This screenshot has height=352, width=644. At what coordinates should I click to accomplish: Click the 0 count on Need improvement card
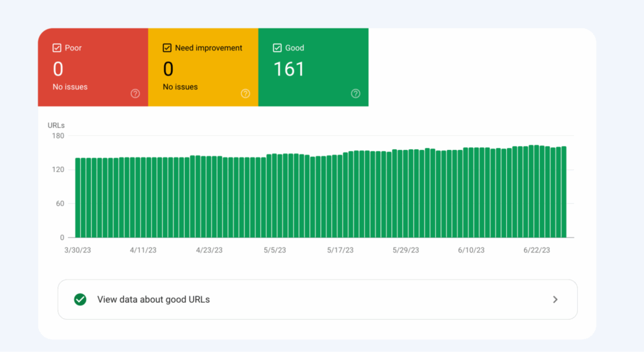(x=168, y=69)
